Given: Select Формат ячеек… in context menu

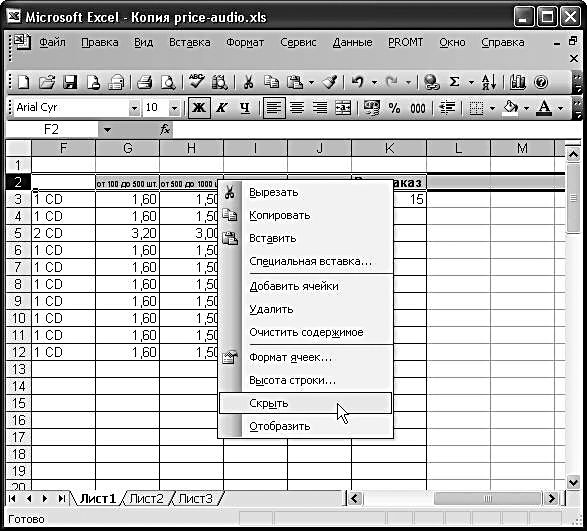Looking at the screenshot, I should click(291, 358).
